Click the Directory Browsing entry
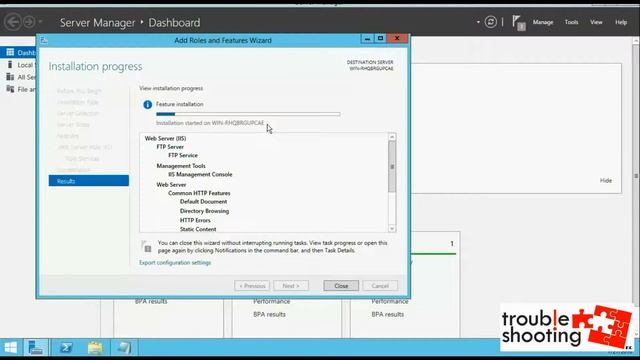The image size is (640, 360). pyautogui.click(x=204, y=211)
